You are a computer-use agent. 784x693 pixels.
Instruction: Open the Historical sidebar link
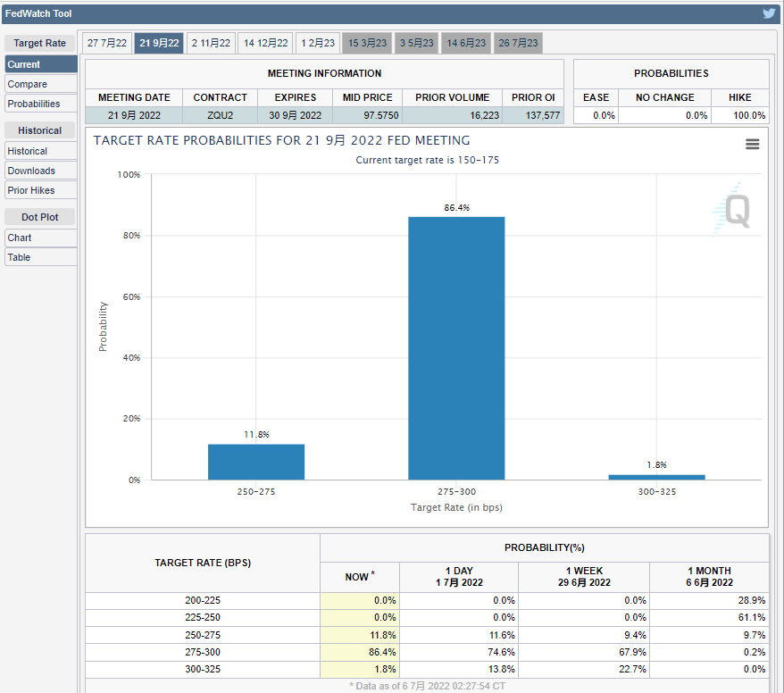[x=41, y=151]
